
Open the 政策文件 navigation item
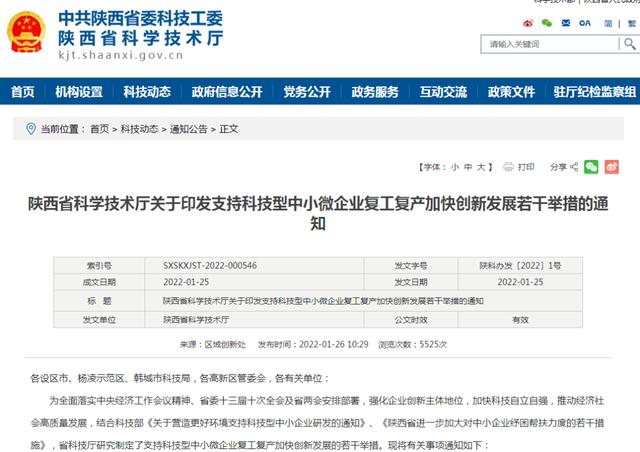click(511, 91)
